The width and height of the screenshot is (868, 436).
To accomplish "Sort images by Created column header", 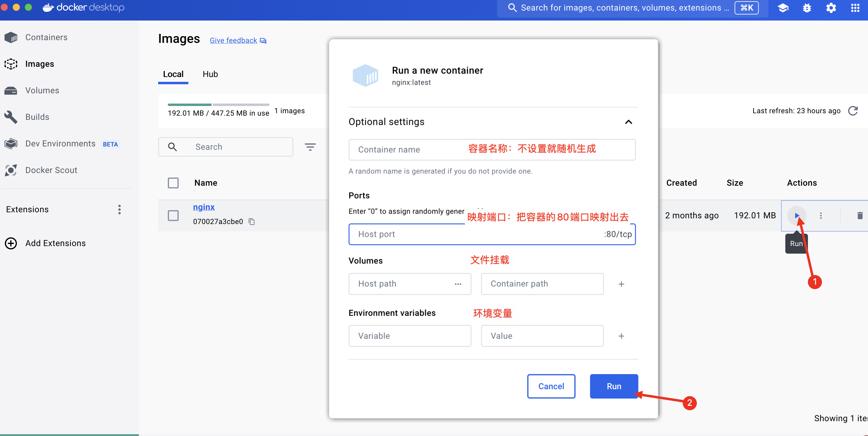I will click(x=681, y=183).
